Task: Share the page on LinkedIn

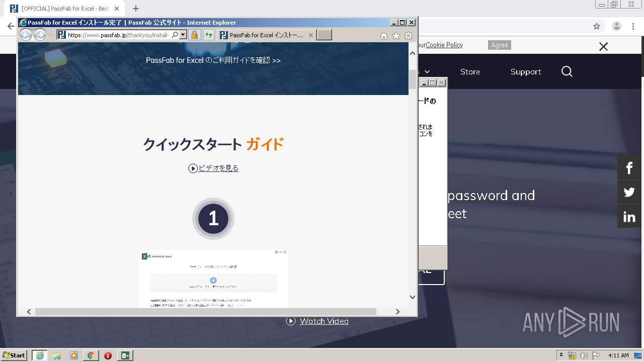Action: coord(629,217)
